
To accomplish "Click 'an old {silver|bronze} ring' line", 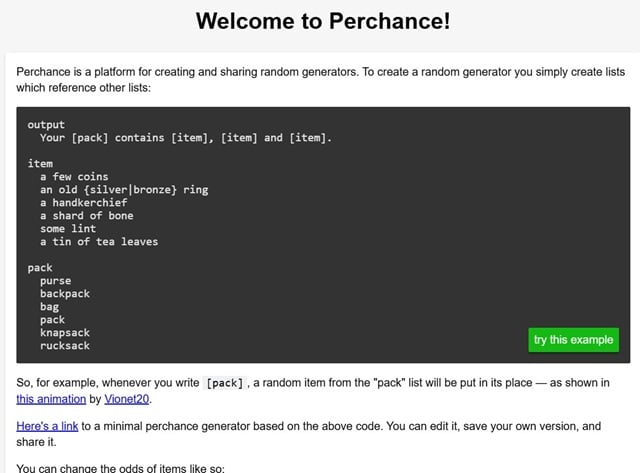I will pyautogui.click(x=124, y=190).
